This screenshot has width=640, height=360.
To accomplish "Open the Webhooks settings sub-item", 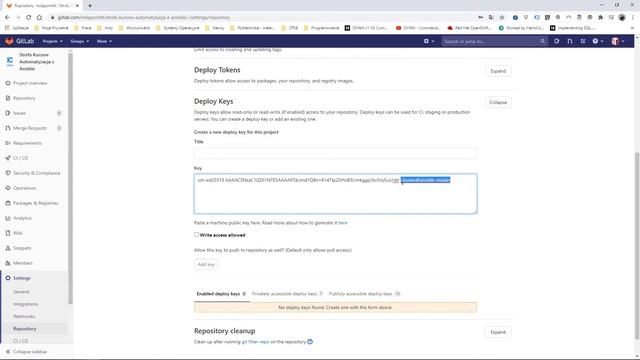I will 24,316.
